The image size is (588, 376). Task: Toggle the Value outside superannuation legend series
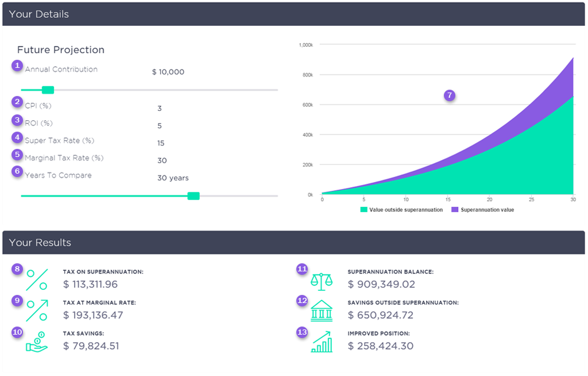(402, 210)
